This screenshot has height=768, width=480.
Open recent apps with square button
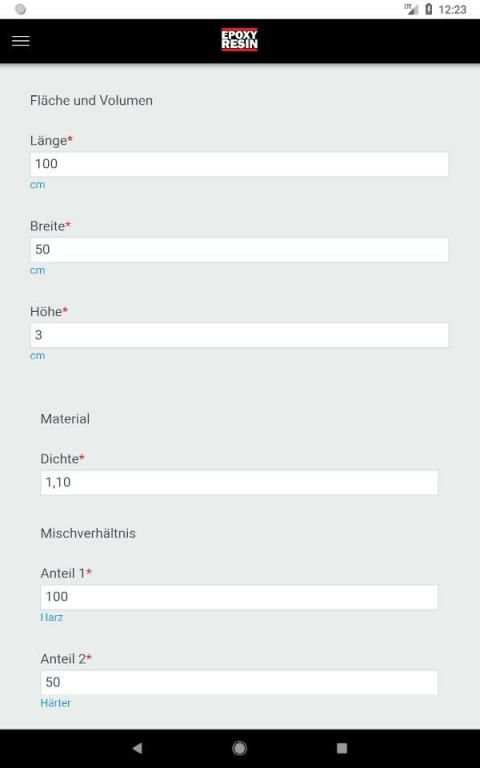pos(342,748)
